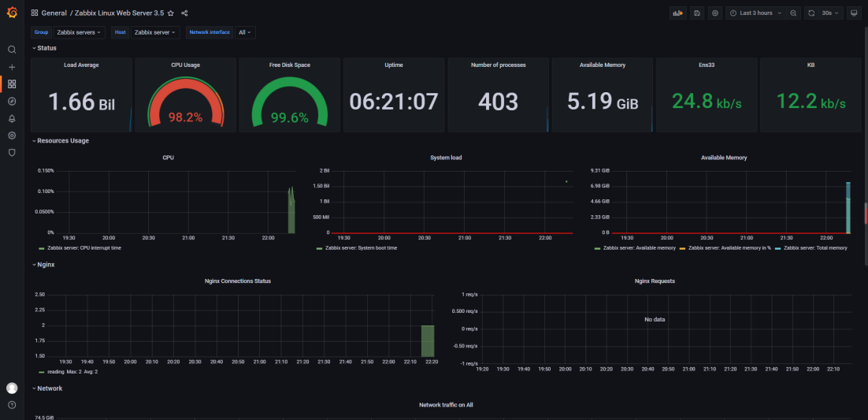This screenshot has height=420, width=868.
Task: Open the System load panel title menu
Action: point(446,158)
